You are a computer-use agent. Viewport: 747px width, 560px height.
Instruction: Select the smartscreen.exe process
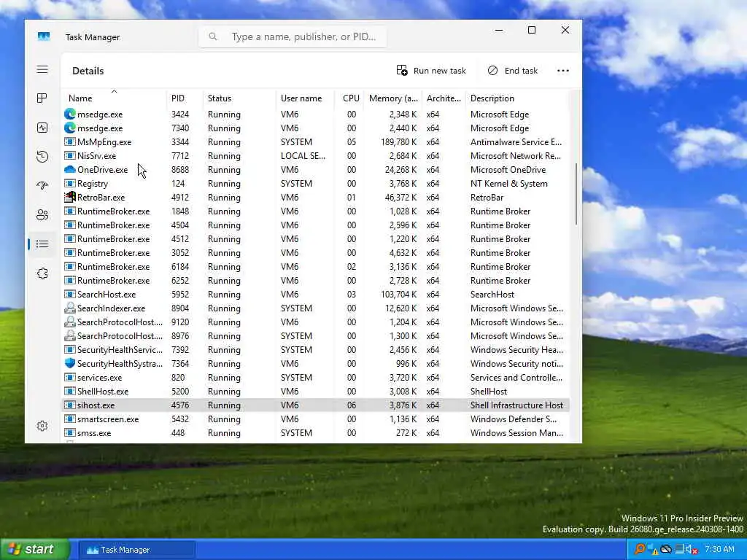[317, 419]
